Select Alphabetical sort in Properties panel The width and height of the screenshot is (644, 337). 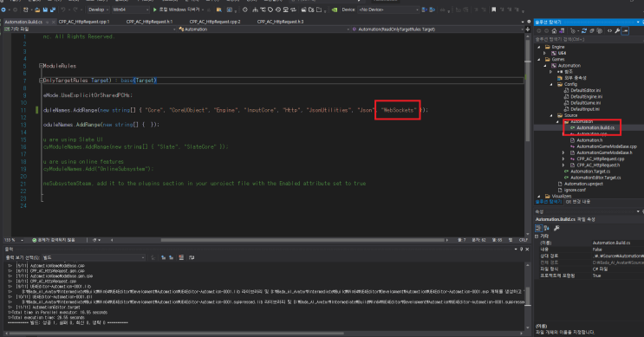pyautogui.click(x=547, y=228)
